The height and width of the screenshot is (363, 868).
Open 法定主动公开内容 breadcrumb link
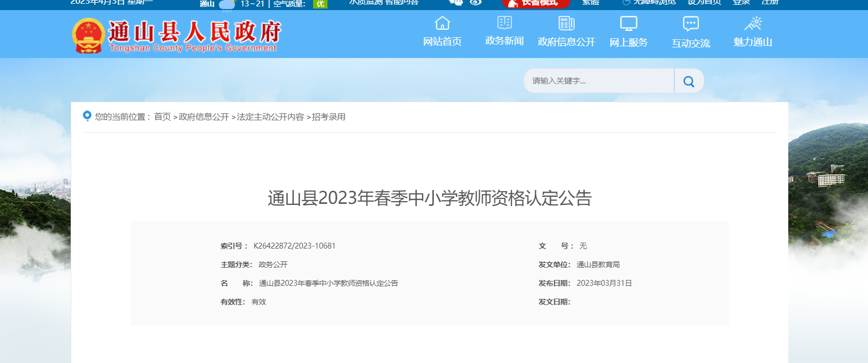[270, 117]
